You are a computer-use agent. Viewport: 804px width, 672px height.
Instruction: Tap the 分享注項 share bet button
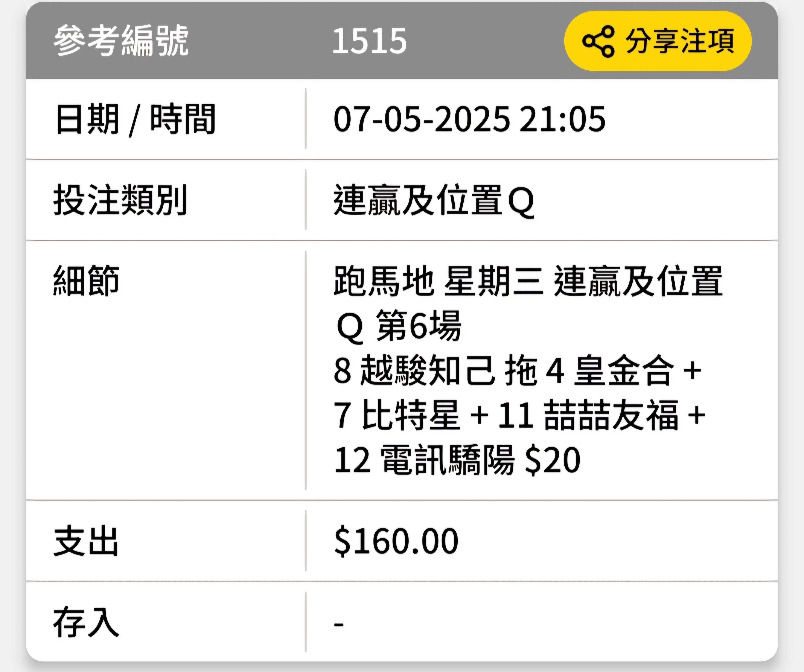click(x=658, y=41)
